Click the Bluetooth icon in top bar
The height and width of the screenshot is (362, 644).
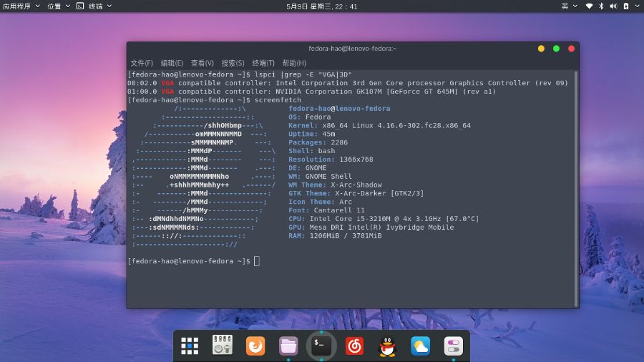[601, 6]
